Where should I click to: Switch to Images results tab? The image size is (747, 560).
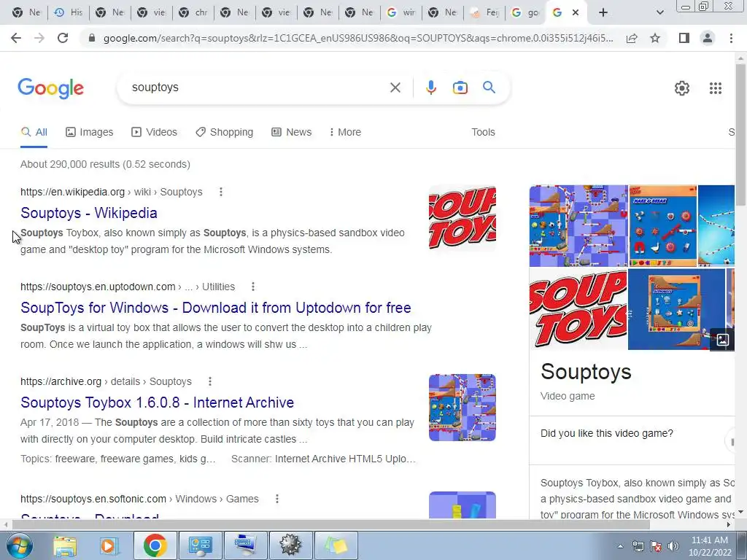point(90,132)
